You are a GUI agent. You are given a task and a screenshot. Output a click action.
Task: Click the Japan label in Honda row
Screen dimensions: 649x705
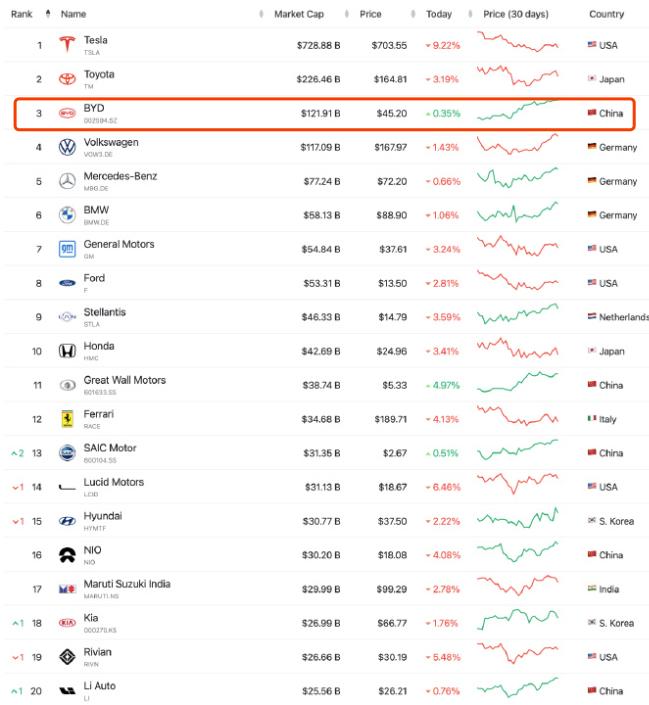point(612,351)
